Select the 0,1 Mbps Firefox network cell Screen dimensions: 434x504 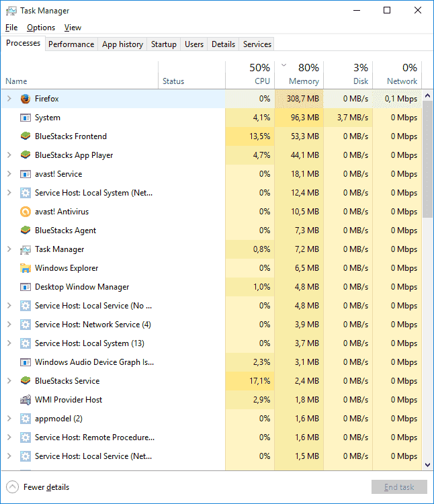(397, 99)
